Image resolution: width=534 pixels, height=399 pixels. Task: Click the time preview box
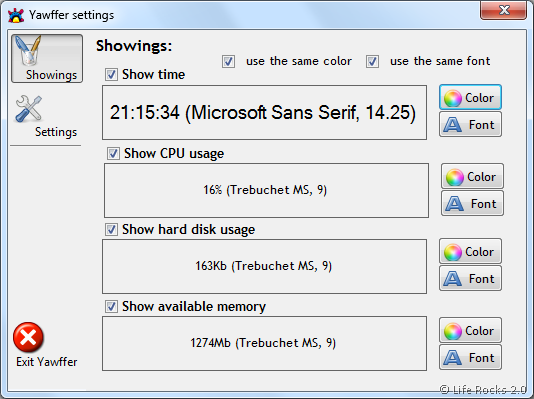coord(264,112)
